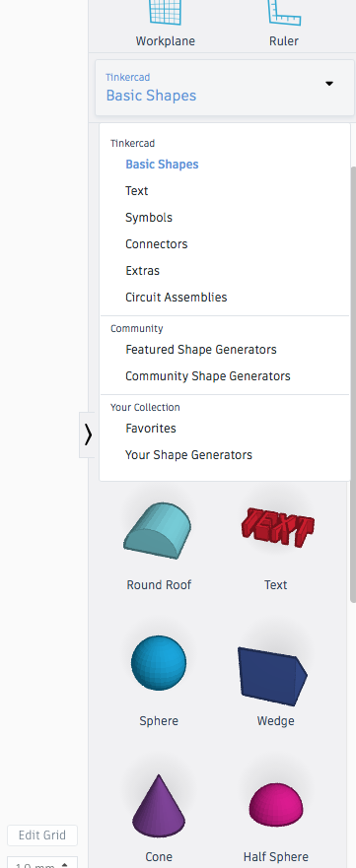Pick the red Text shape
This screenshot has width=356, height=868.
(277, 527)
